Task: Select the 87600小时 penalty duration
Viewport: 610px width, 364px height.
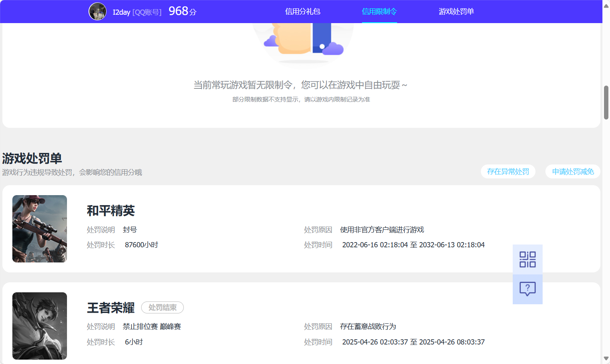Action: click(142, 245)
